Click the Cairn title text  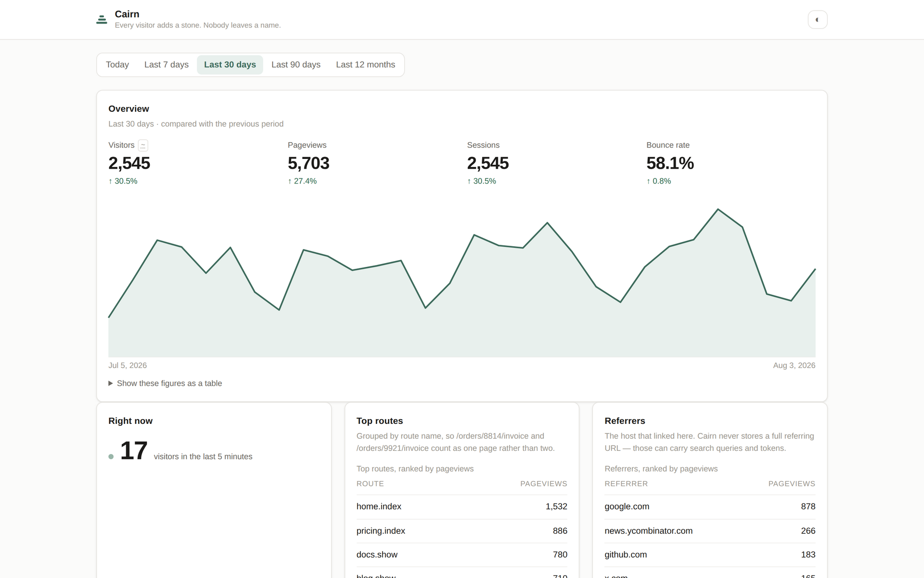pos(127,14)
